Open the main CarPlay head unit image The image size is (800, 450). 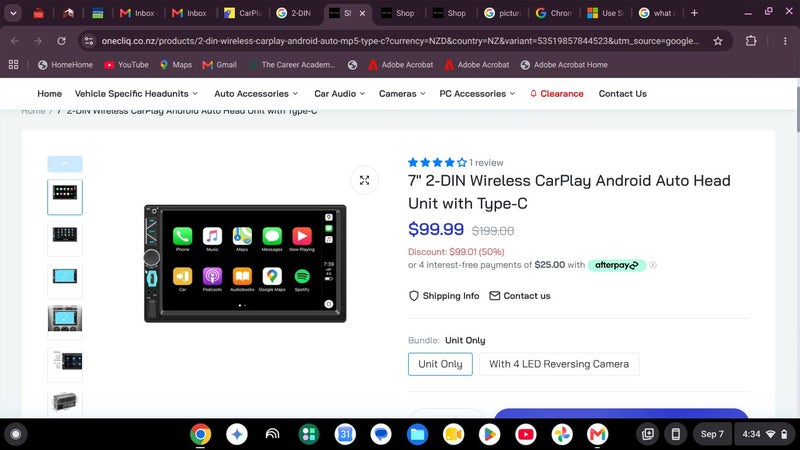[x=245, y=264]
